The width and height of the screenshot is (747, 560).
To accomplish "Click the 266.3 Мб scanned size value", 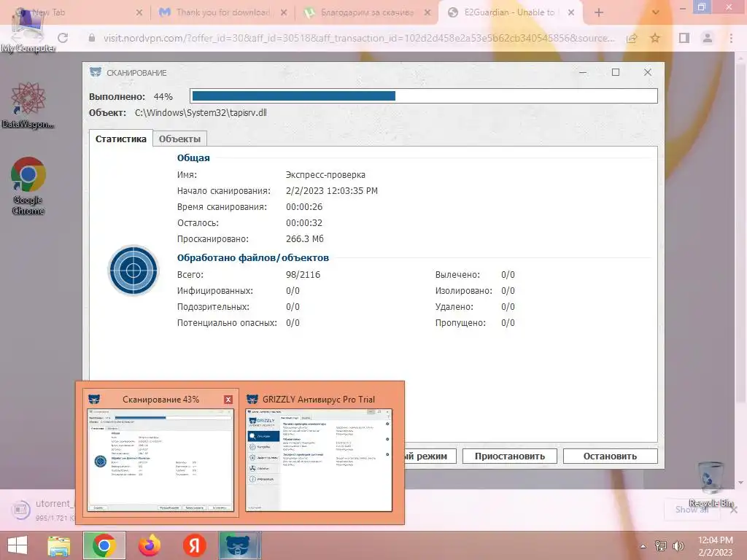I will (x=304, y=239).
